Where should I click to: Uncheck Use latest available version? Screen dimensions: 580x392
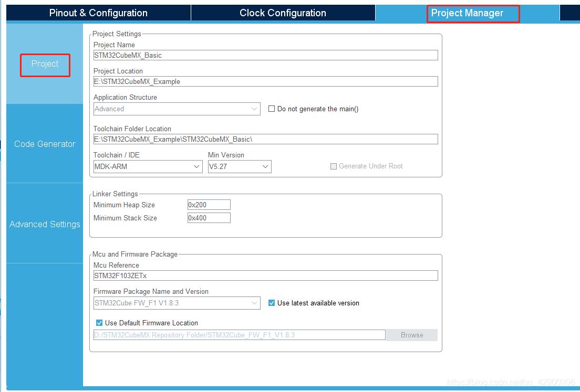pyautogui.click(x=272, y=303)
